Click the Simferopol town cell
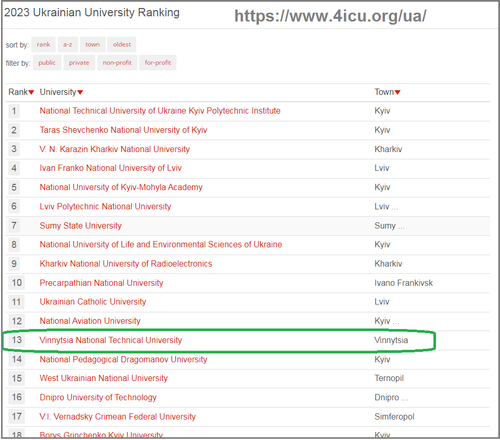Screen dimensions: 500x440 coord(394,417)
